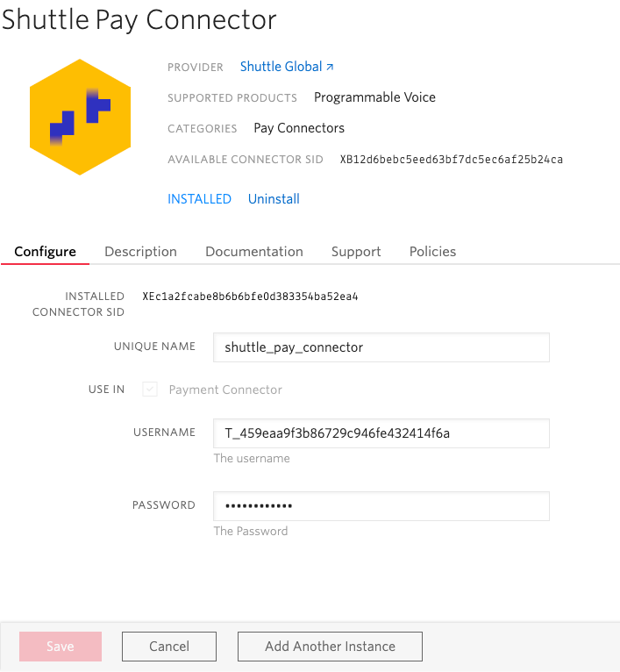
Task: Open the Documentation tab
Action: tap(253, 252)
